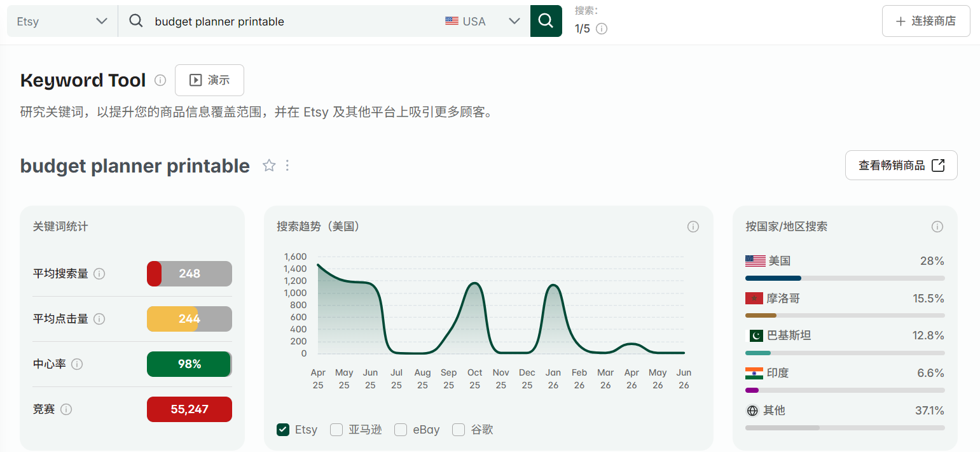The width and height of the screenshot is (980, 452).
Task: Click info icon in 搜索趋势 panel
Action: [x=693, y=227]
